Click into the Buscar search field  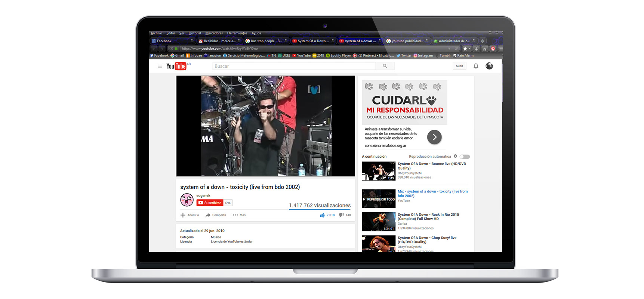[294, 66]
